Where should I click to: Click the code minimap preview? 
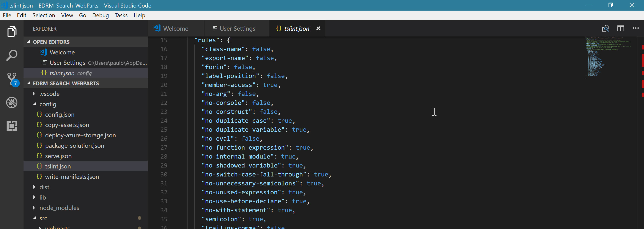[x=608, y=57]
